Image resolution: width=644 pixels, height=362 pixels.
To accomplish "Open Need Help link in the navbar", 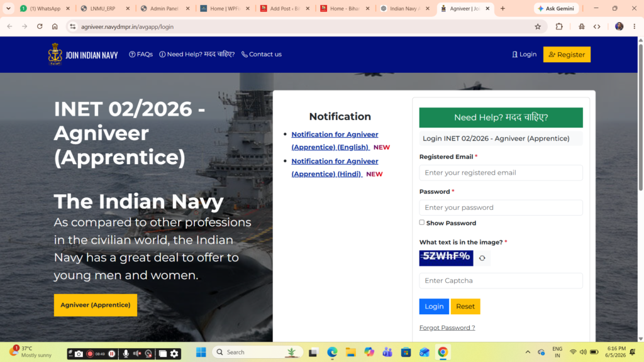I will 197,54.
